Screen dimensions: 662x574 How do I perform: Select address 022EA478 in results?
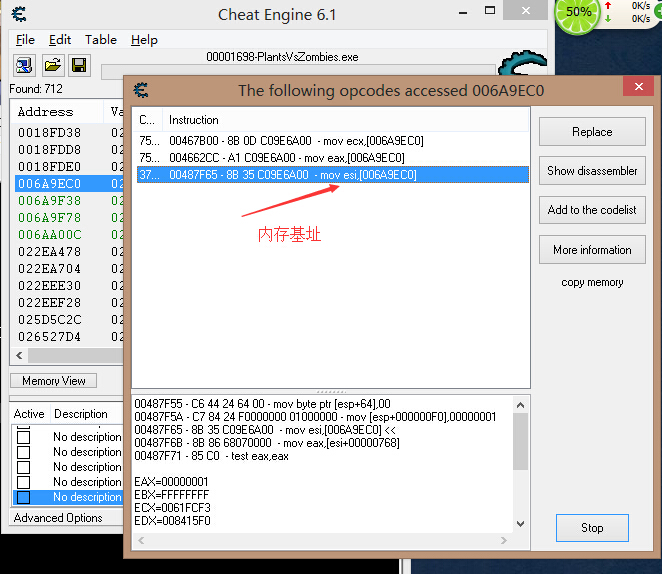[x=49, y=252]
